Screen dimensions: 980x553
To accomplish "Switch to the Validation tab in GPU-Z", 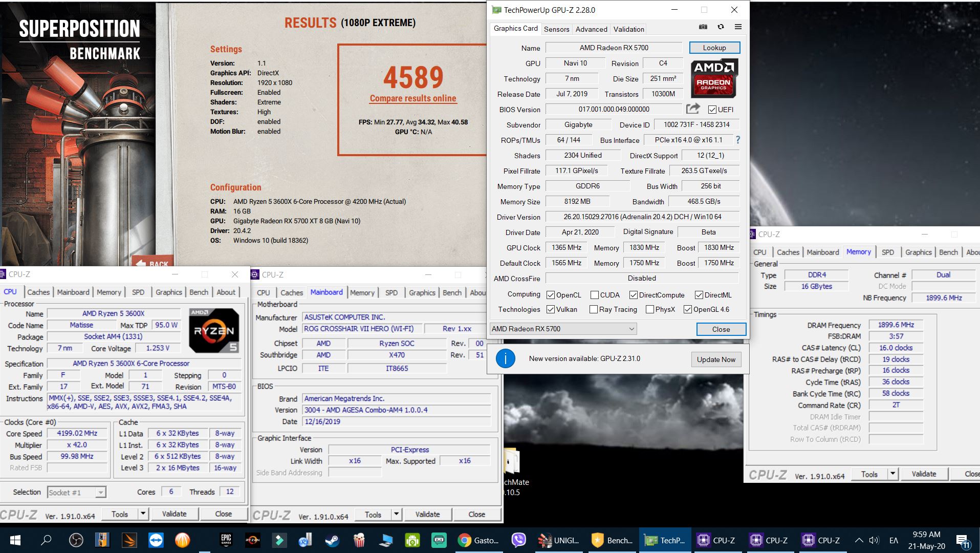I will 628,29.
